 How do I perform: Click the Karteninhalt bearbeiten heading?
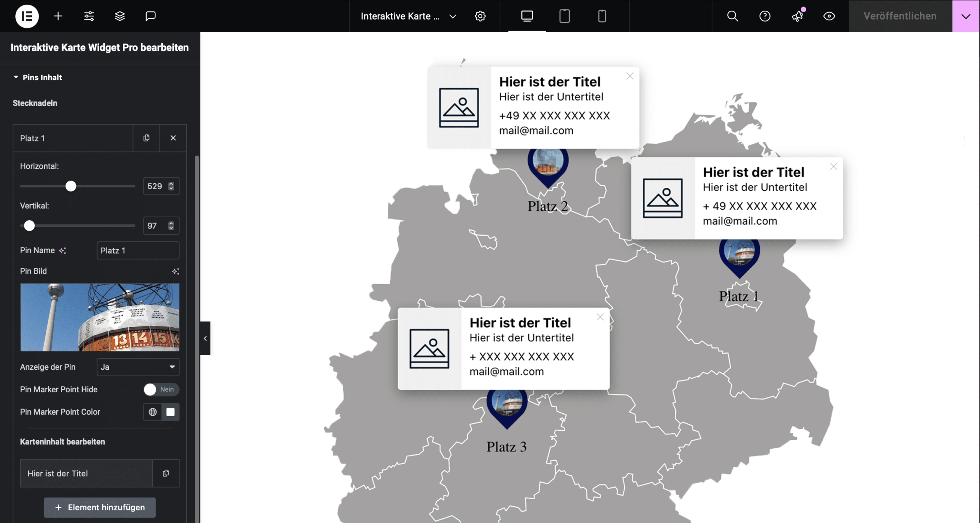[x=62, y=442]
